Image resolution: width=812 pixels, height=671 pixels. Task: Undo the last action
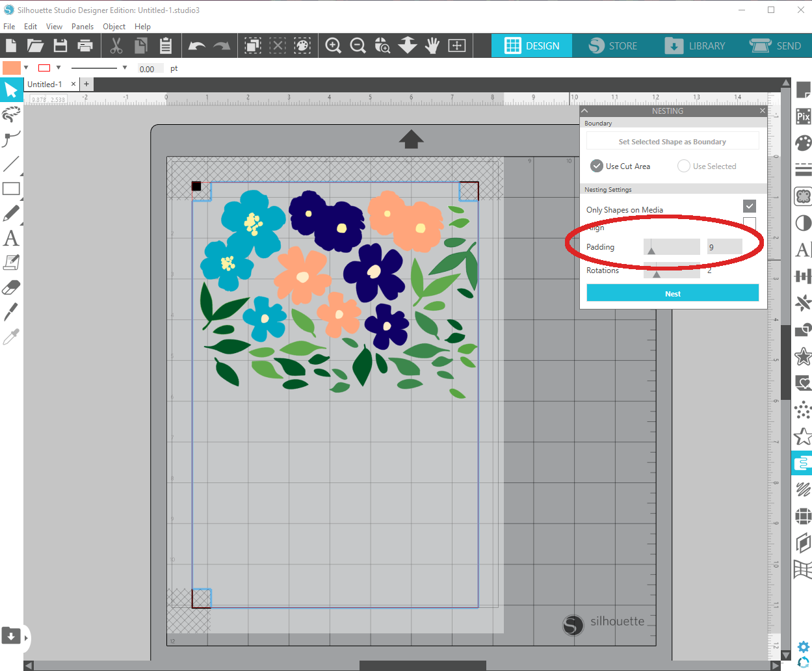(x=196, y=46)
